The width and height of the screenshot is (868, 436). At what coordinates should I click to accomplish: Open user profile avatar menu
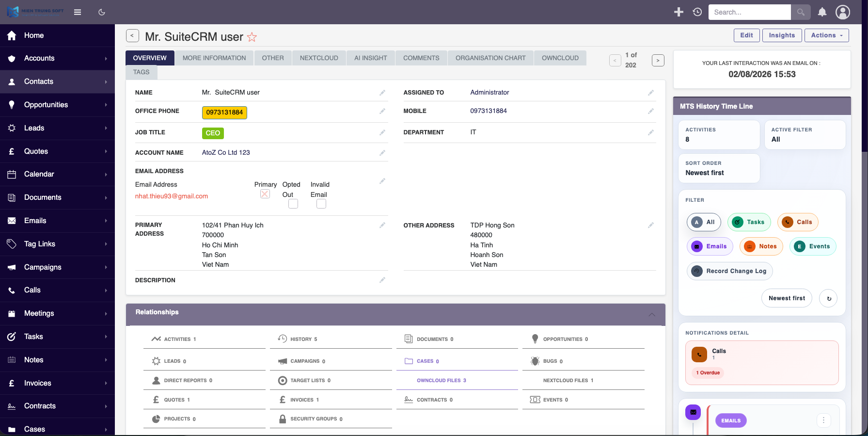[x=843, y=12]
